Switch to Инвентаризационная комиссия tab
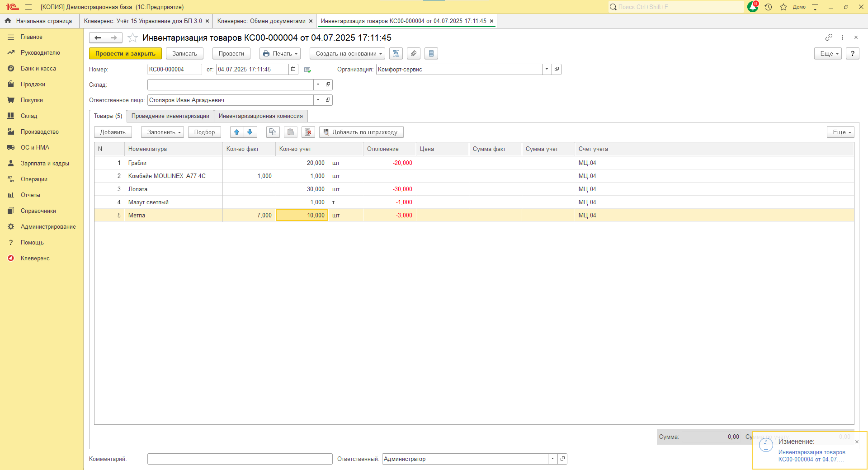The height and width of the screenshot is (470, 868). point(261,116)
